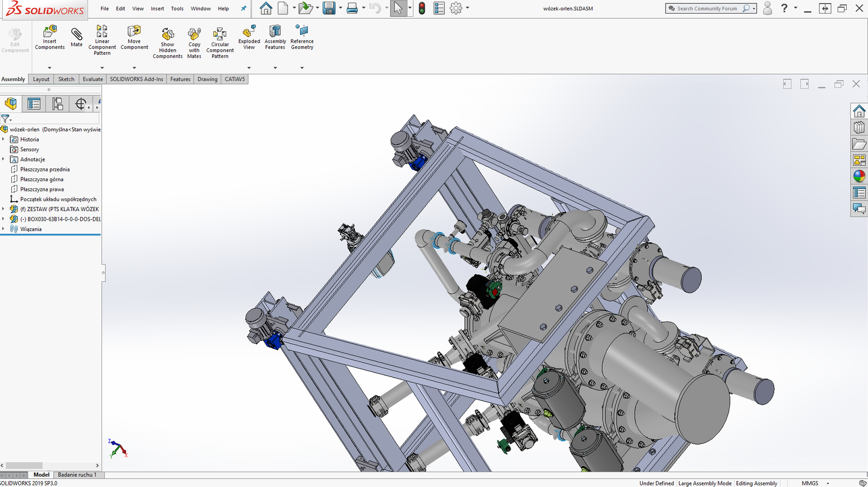Open Reference Geometry tool
Image resolution: width=868 pixels, height=487 pixels.
click(x=302, y=37)
